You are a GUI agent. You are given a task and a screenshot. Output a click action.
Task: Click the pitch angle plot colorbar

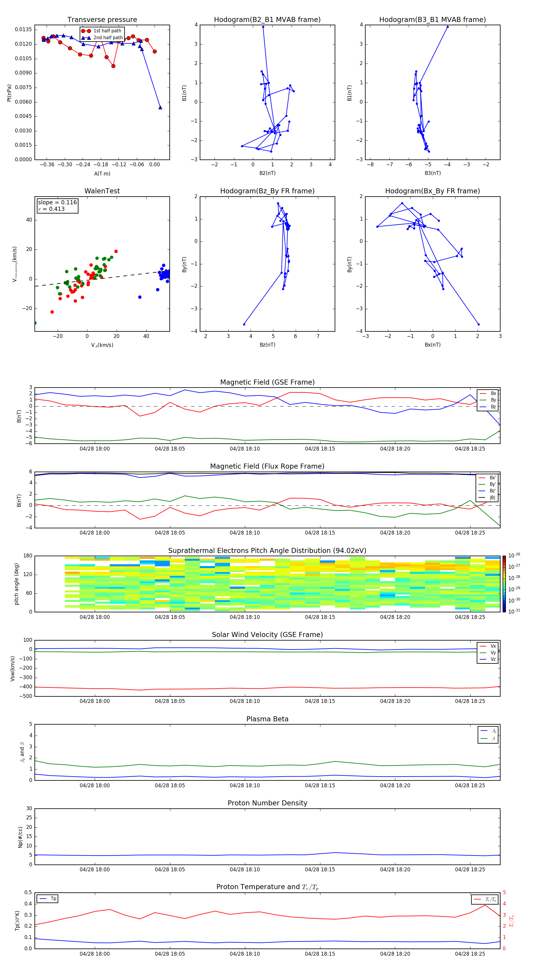pos(504,584)
